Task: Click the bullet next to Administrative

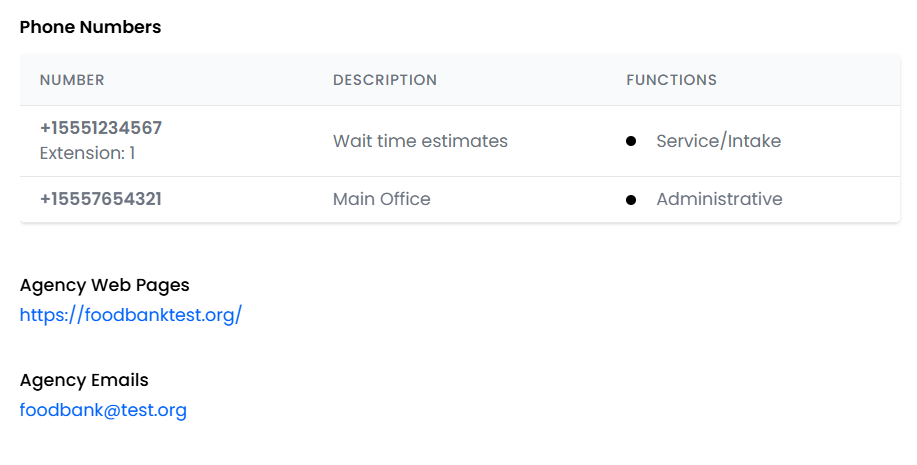Action: pyautogui.click(x=631, y=200)
